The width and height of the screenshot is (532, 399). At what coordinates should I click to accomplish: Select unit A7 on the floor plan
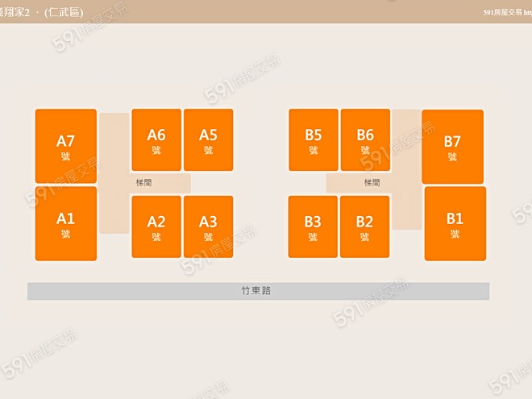pos(65,146)
